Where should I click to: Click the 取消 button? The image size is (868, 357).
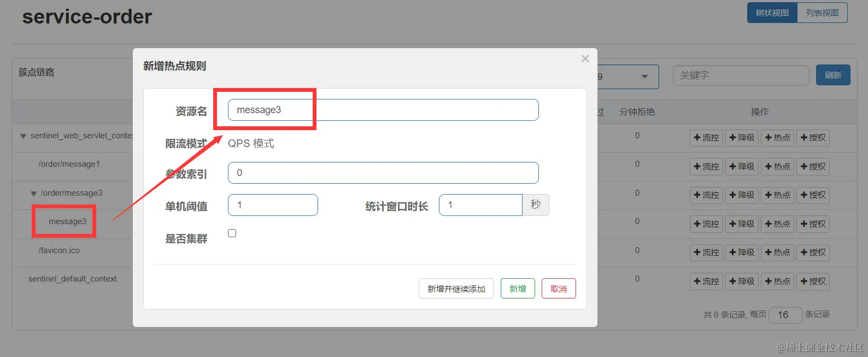pos(559,289)
